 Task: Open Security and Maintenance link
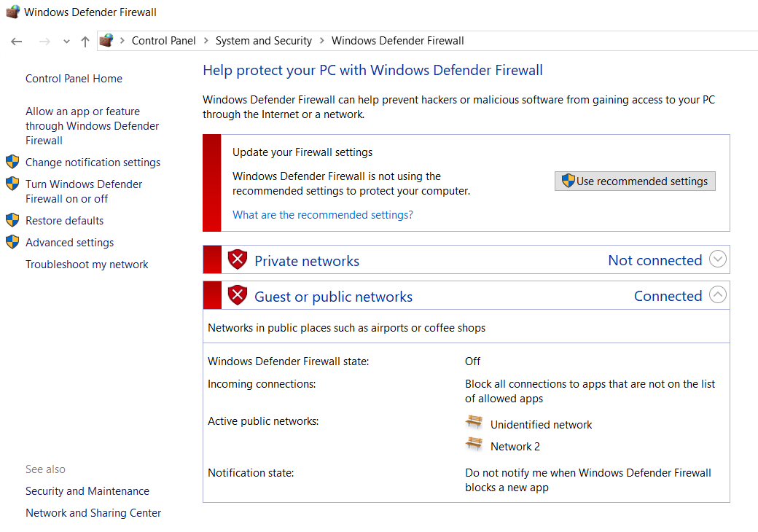pyautogui.click(x=87, y=491)
